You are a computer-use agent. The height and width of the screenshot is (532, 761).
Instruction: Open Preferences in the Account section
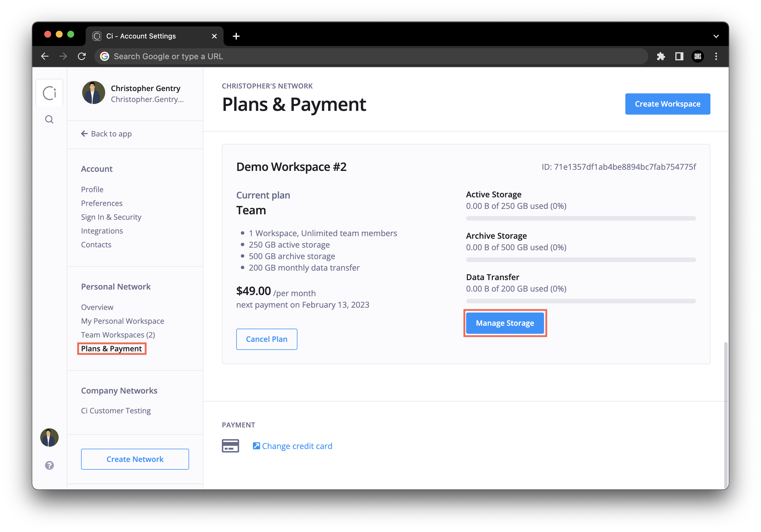tap(102, 203)
